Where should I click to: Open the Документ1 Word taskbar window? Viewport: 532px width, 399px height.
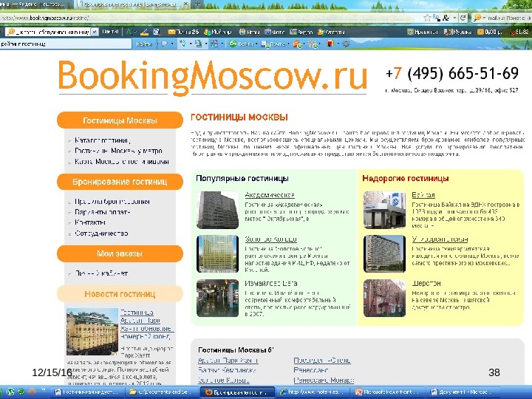[x=464, y=392]
